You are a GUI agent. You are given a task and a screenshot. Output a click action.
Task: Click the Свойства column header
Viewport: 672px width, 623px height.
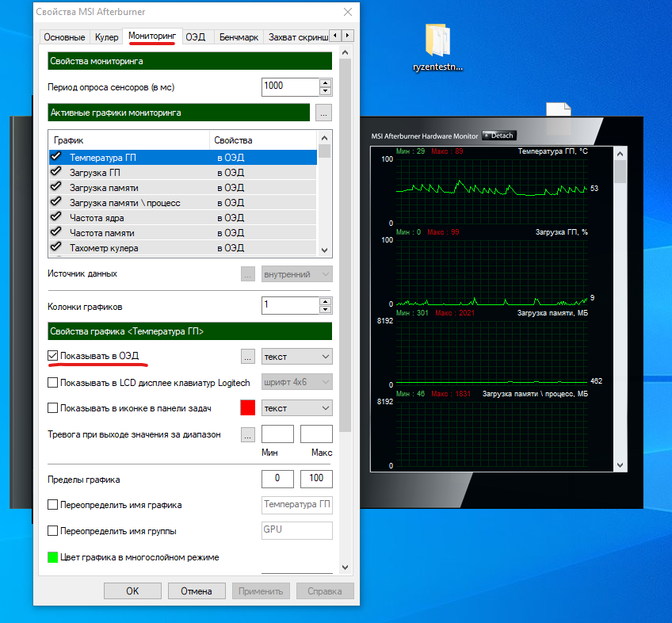coord(263,140)
